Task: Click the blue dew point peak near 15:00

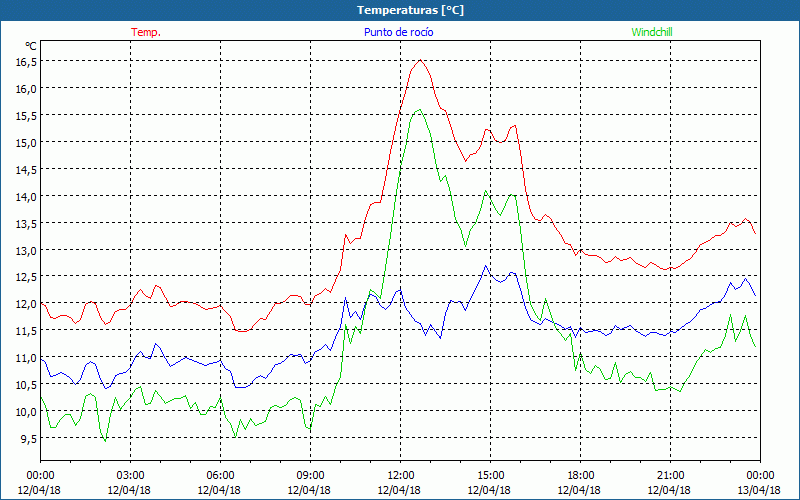Action: point(486,266)
